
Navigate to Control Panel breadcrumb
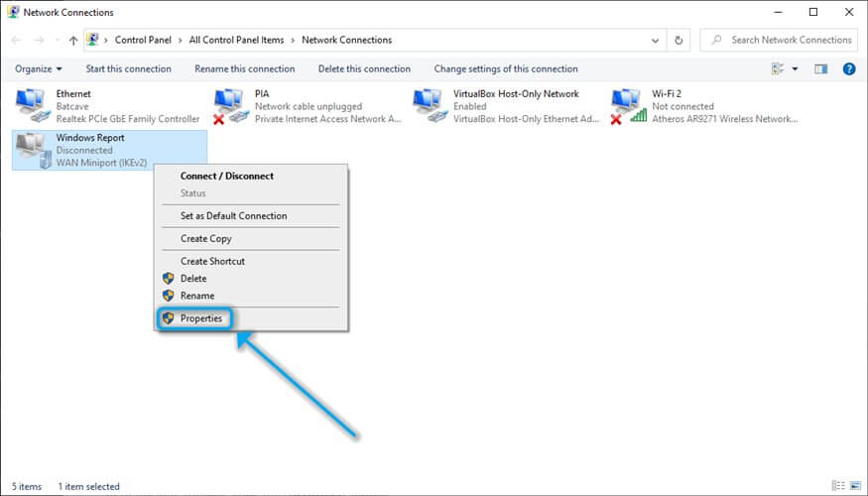click(144, 41)
